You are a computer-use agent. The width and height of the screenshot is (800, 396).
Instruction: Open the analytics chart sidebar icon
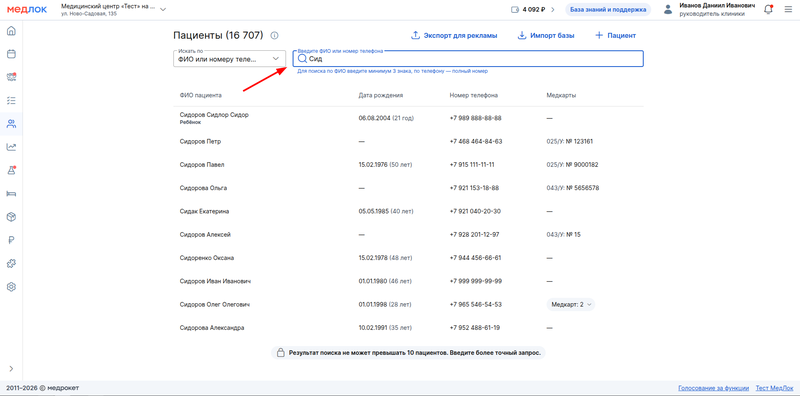pos(11,147)
